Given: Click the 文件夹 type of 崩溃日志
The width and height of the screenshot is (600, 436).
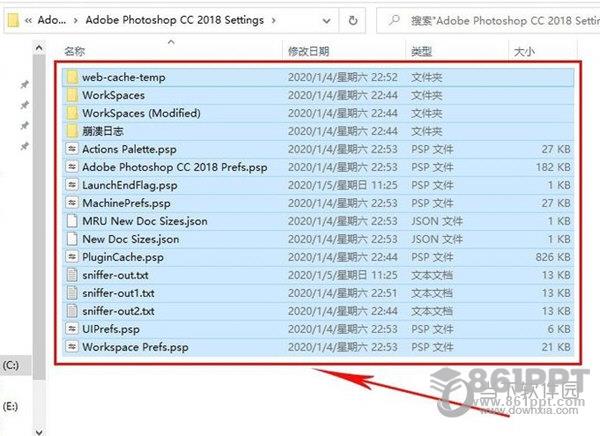Looking at the screenshot, I should (427, 131).
